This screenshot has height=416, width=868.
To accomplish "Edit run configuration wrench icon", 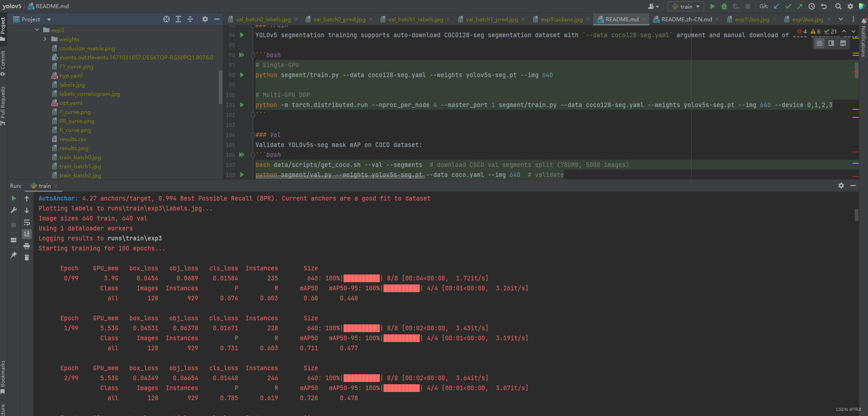I will click(14, 210).
